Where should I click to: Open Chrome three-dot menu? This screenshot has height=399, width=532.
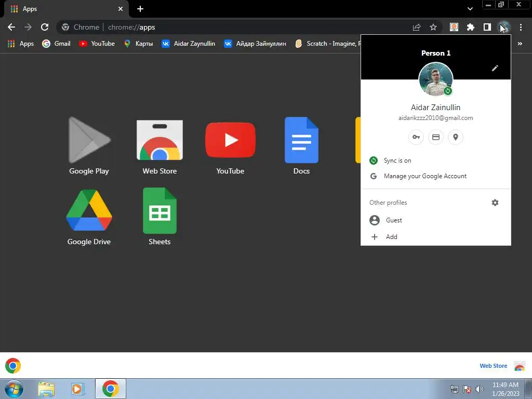521,27
